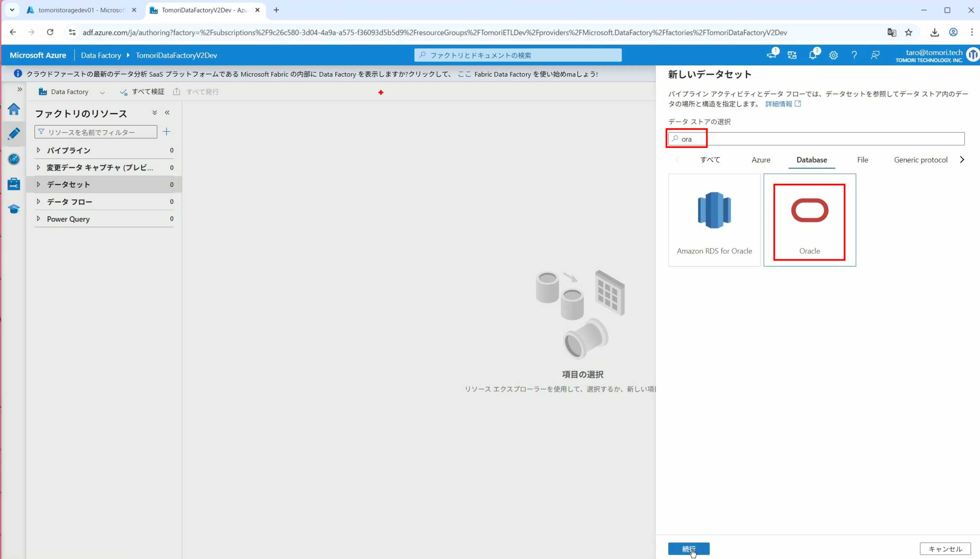The height and width of the screenshot is (559, 980).
Task: Click the キャンセル button
Action: point(945,548)
